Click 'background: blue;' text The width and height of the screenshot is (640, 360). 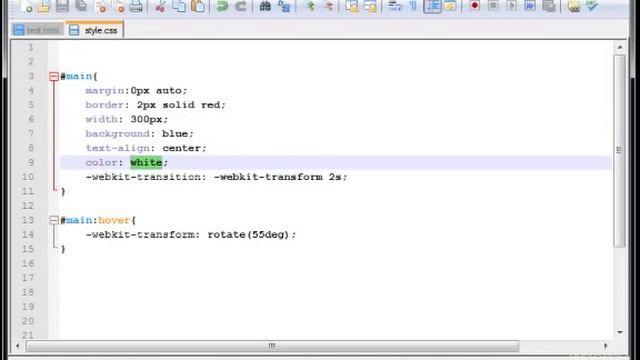[x=139, y=134]
